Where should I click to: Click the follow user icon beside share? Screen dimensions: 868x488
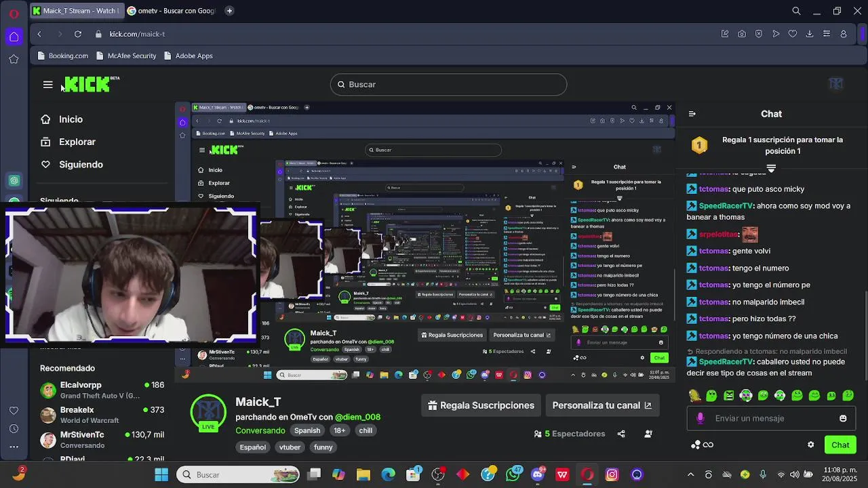coord(648,434)
